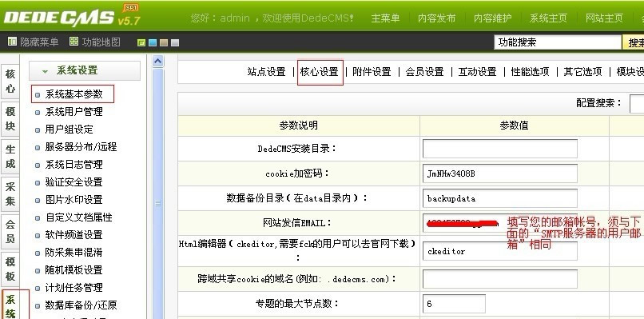Switch to the 其它选项 settings tab

(582, 72)
